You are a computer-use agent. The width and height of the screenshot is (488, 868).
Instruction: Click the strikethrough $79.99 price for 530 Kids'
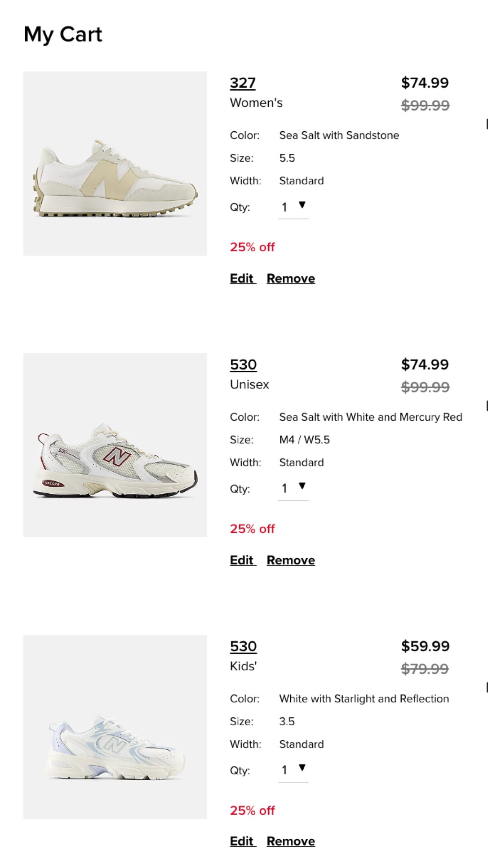click(425, 668)
